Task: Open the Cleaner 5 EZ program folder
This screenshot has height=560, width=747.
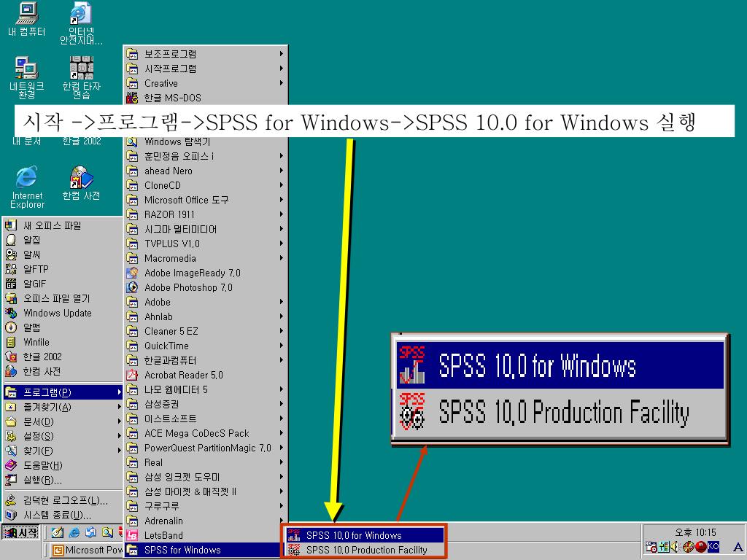Action: tap(206, 331)
